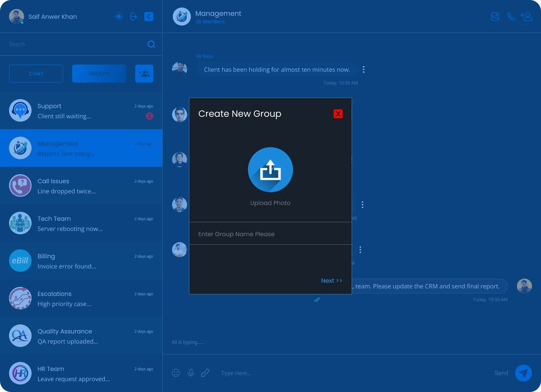The width and height of the screenshot is (541, 392).
Task: Click the QA avatar icon
Action: click(x=20, y=336)
